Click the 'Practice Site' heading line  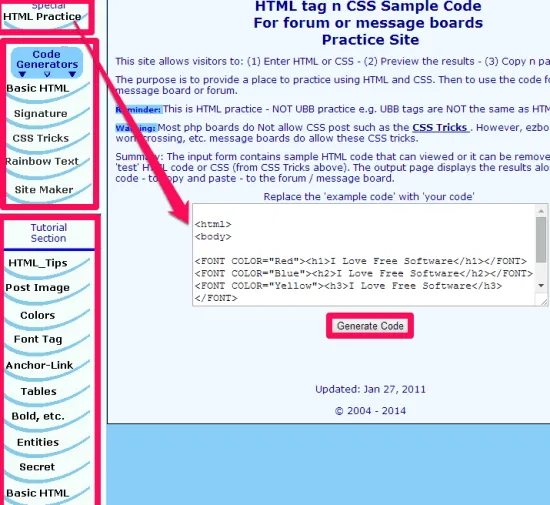pos(370,40)
